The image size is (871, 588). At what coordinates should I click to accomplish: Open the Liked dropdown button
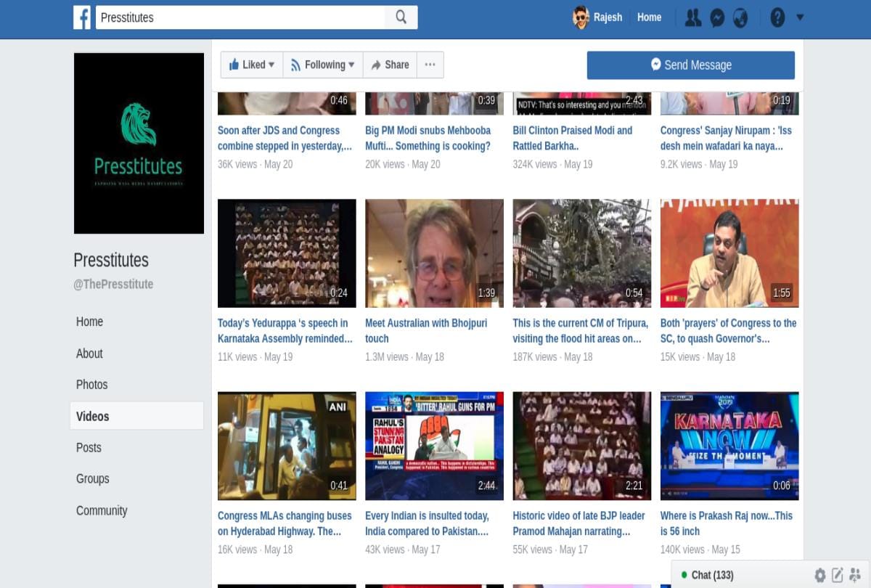point(252,65)
